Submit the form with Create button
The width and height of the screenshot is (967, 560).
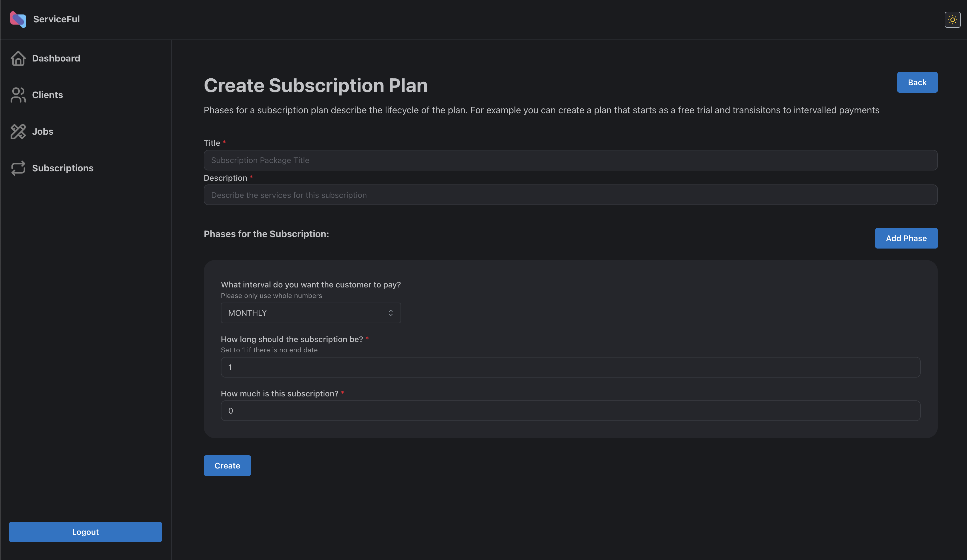(227, 466)
